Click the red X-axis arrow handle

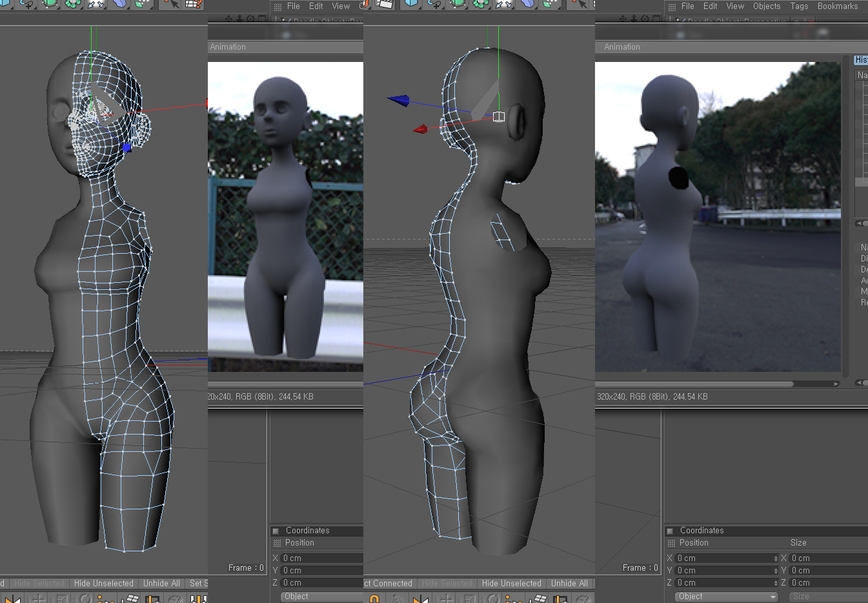420,129
